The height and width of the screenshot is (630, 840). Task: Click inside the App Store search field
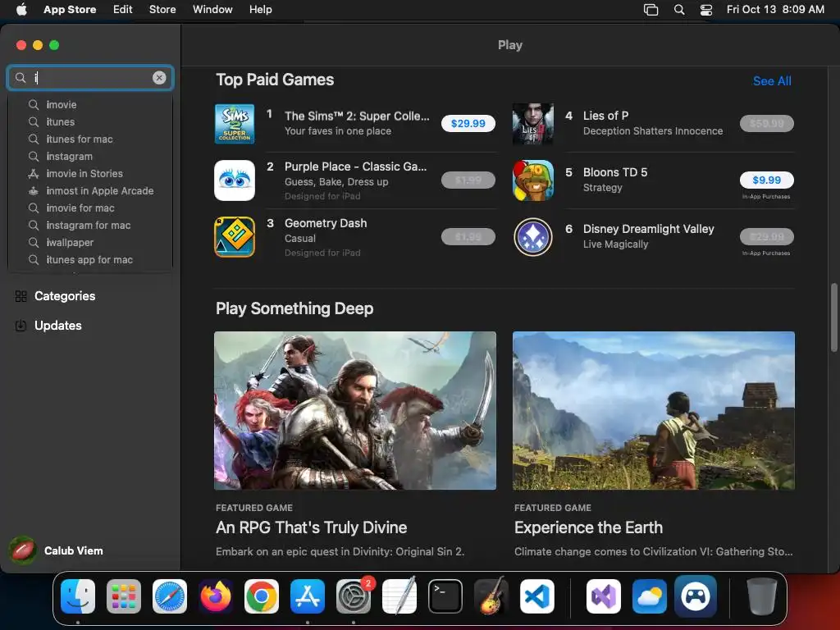[x=90, y=78]
